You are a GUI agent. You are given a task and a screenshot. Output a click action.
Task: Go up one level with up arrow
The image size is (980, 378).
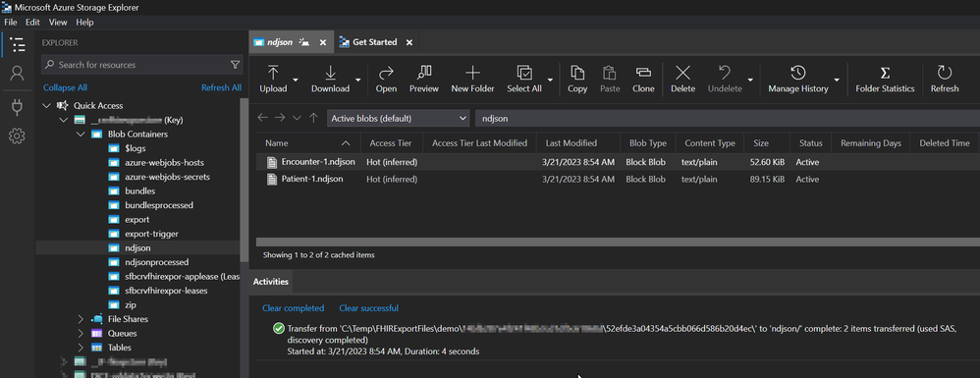pyautogui.click(x=314, y=118)
